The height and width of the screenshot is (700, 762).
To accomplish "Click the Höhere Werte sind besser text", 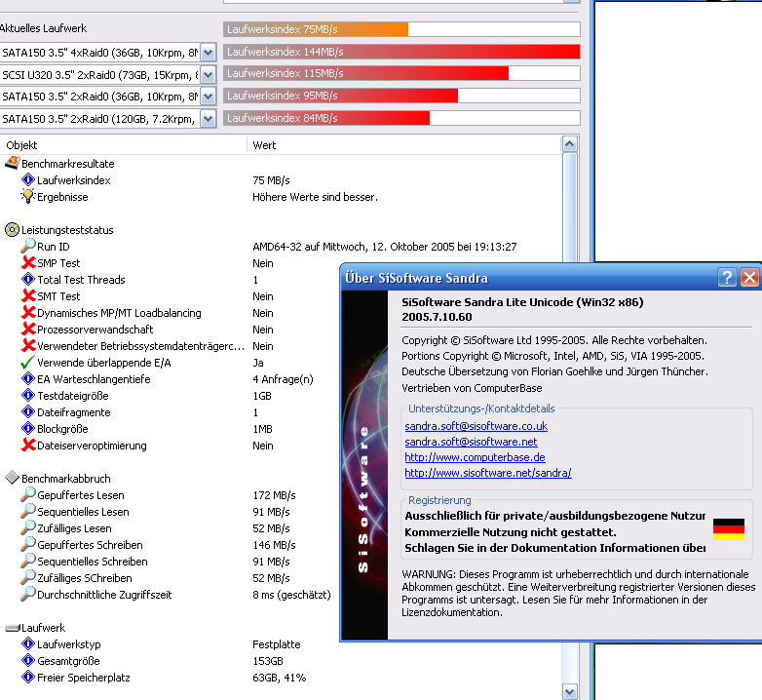I will (x=315, y=197).
